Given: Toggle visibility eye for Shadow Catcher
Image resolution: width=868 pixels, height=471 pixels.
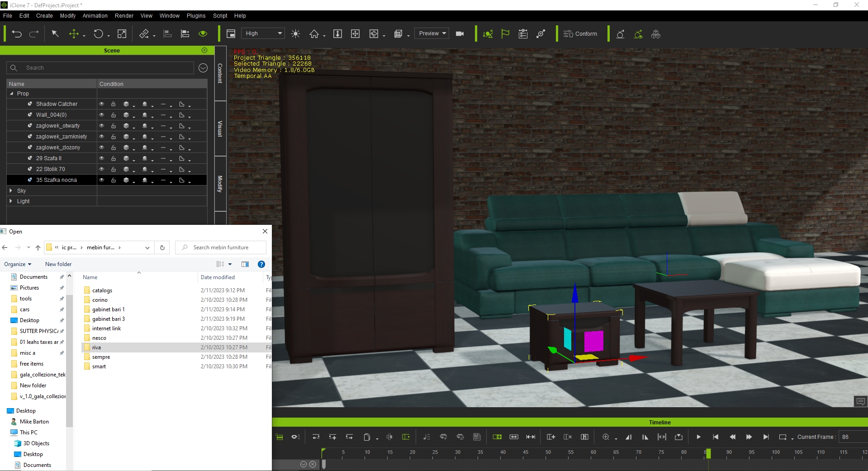Looking at the screenshot, I should point(102,104).
